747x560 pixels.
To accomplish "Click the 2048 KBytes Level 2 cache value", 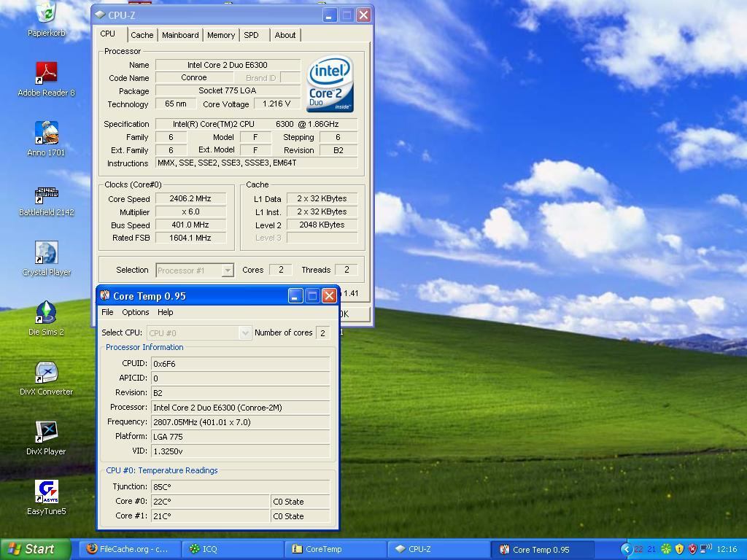I will [x=322, y=225].
